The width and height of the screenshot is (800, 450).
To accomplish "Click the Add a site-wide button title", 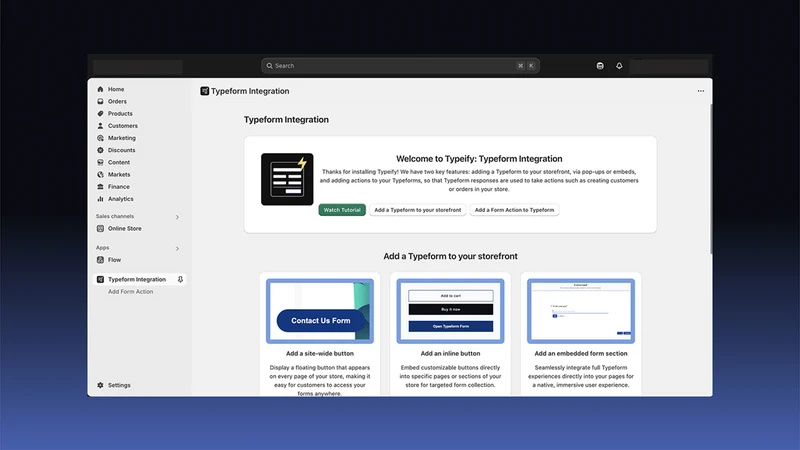I will tap(320, 353).
